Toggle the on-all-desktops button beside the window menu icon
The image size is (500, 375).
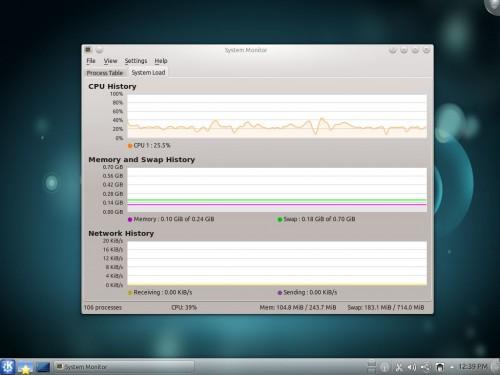click(99, 50)
